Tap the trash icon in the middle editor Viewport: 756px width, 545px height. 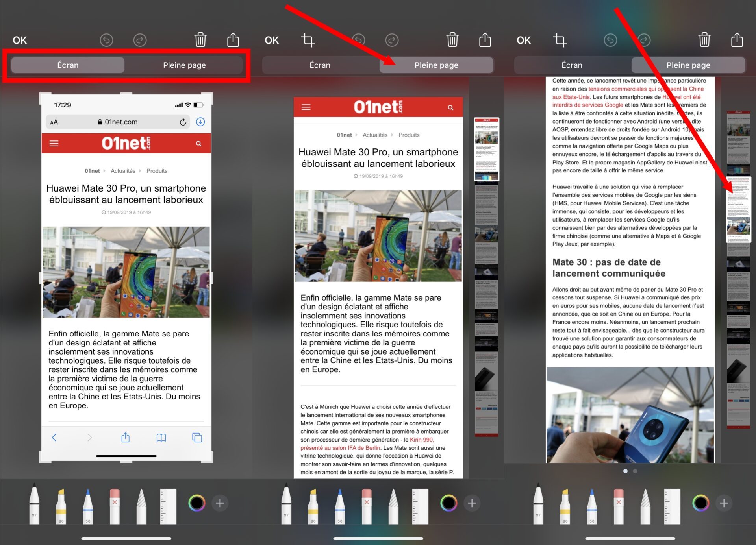[452, 40]
